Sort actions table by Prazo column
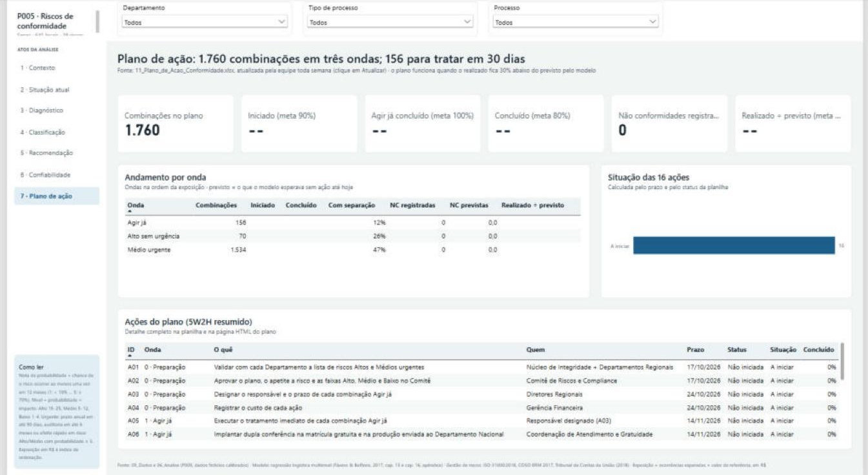This screenshot has width=868, height=475. 695,350
